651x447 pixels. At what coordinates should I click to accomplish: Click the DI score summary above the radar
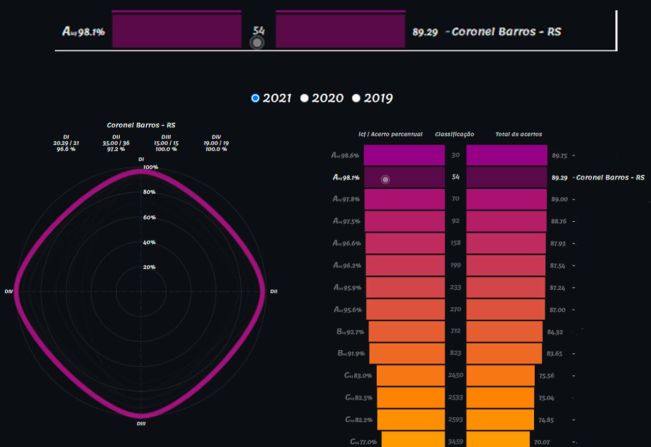click(x=66, y=143)
